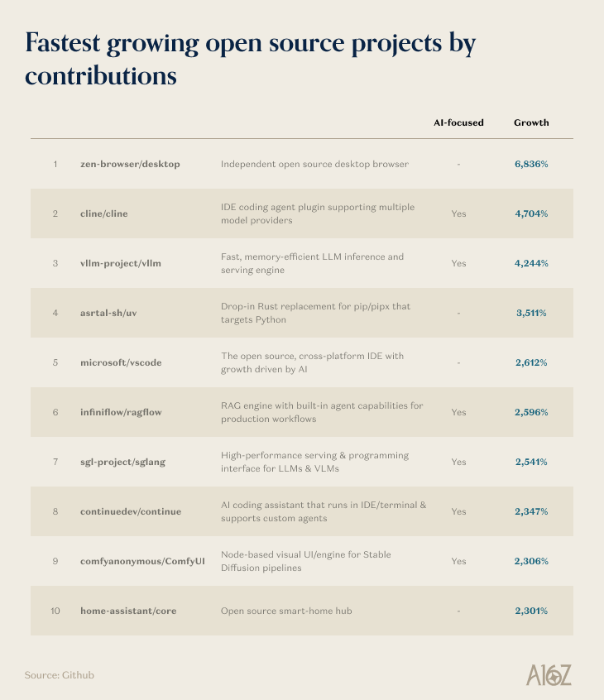Select continuedev/continue project name

[131, 511]
